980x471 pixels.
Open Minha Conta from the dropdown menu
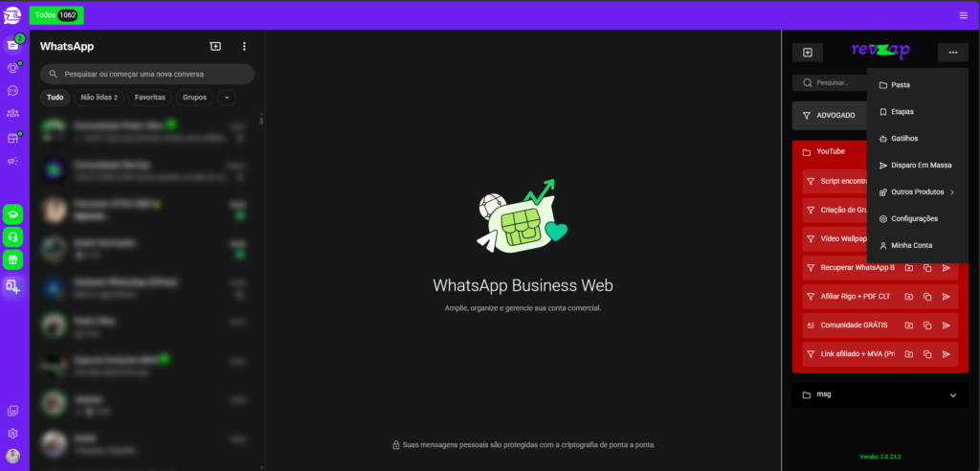click(x=918, y=245)
